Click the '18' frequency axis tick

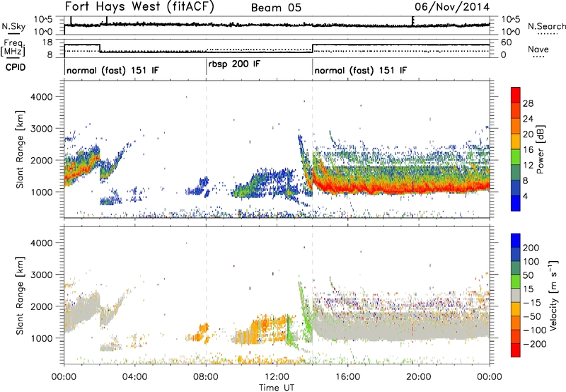pos(47,42)
